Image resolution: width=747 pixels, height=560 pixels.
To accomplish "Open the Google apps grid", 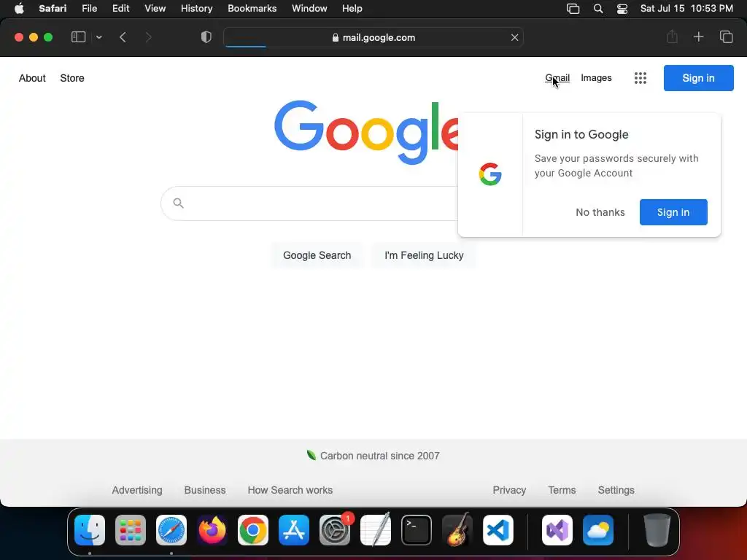I will [x=640, y=78].
